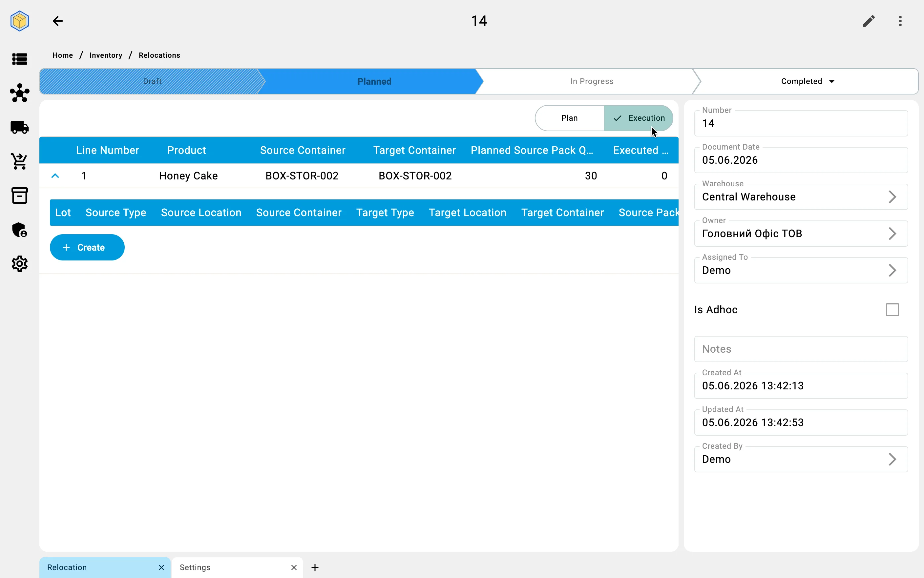Open the list view sidebar icon
The height and width of the screenshot is (578, 924).
[19, 59]
